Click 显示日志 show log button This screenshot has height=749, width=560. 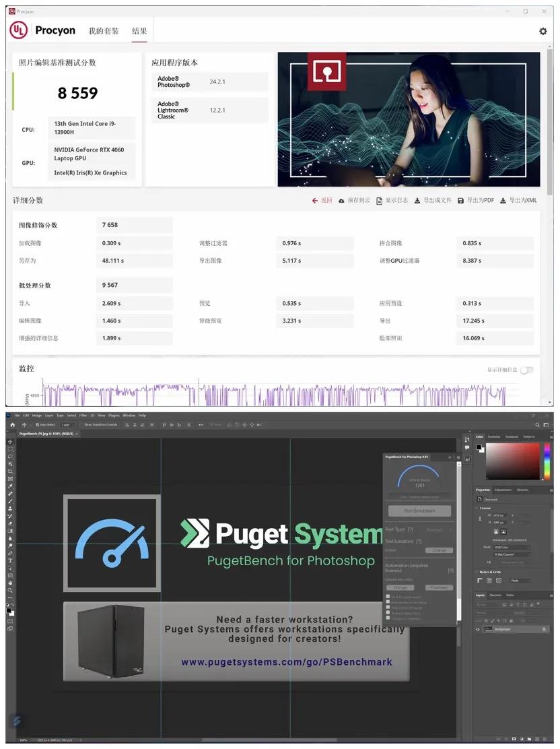point(392,201)
